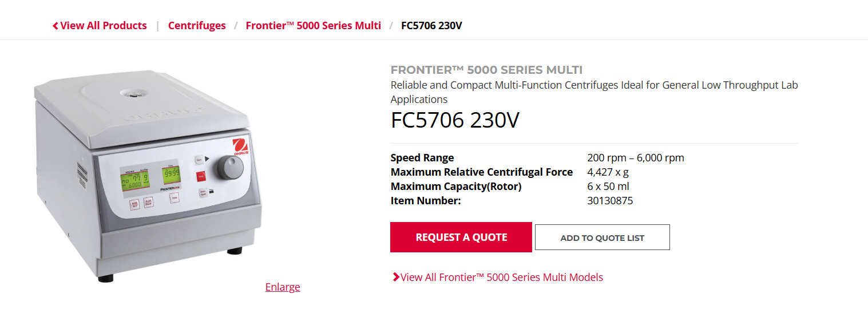View All Frontier™ 5000 Series Multi Models
868x313 pixels.
pos(501,278)
